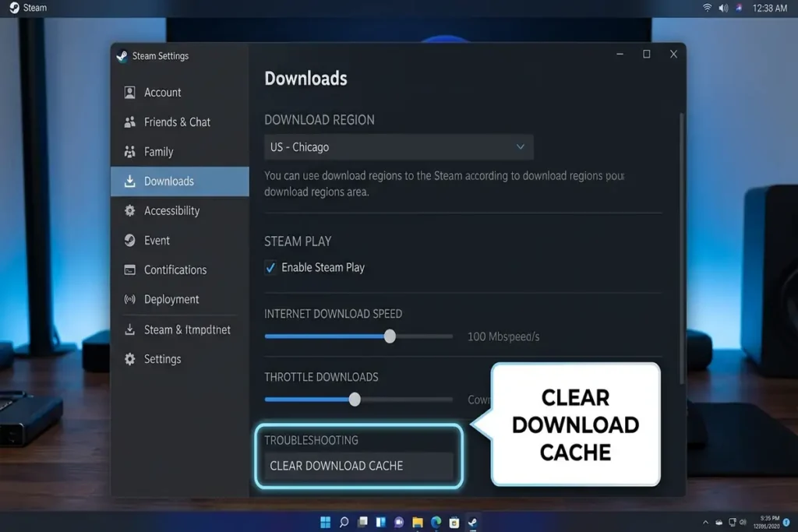The width and height of the screenshot is (798, 532).
Task: Click the Accessibility gear icon
Action: click(x=130, y=210)
